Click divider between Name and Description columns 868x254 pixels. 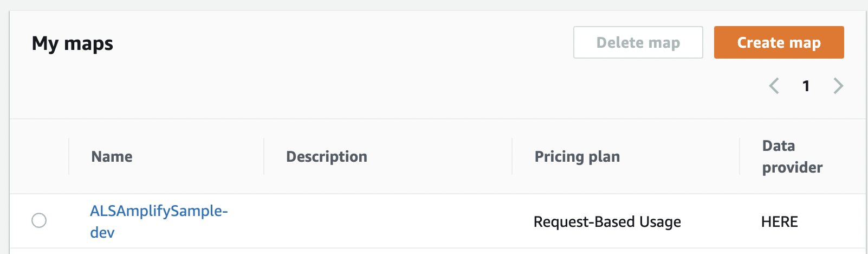[264, 156]
